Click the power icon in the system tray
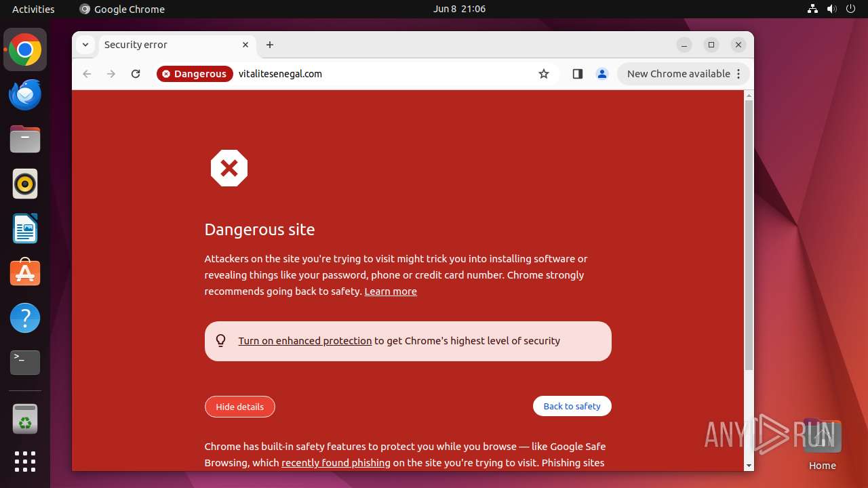Image resolution: width=868 pixels, height=488 pixels. [850, 9]
